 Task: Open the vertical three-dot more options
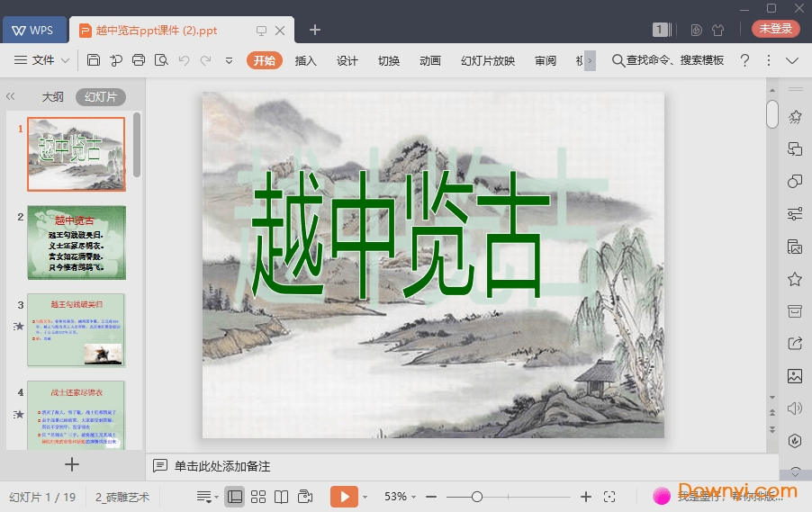coord(769,60)
